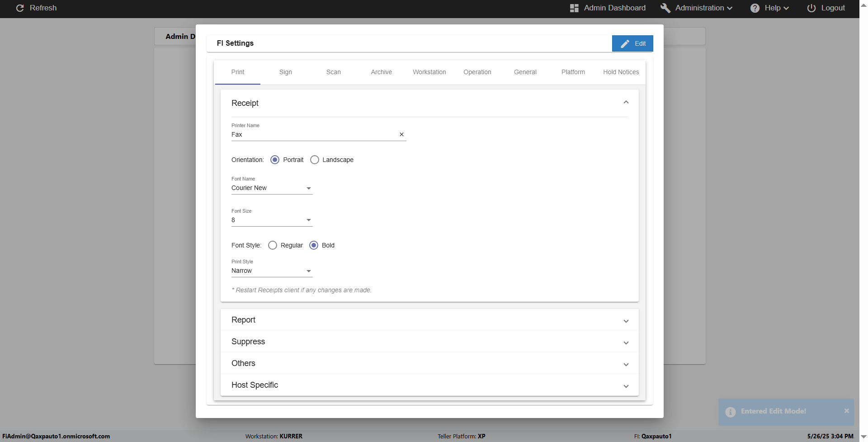Open the Font Name dropdown
The image size is (868, 442).
[272, 188]
